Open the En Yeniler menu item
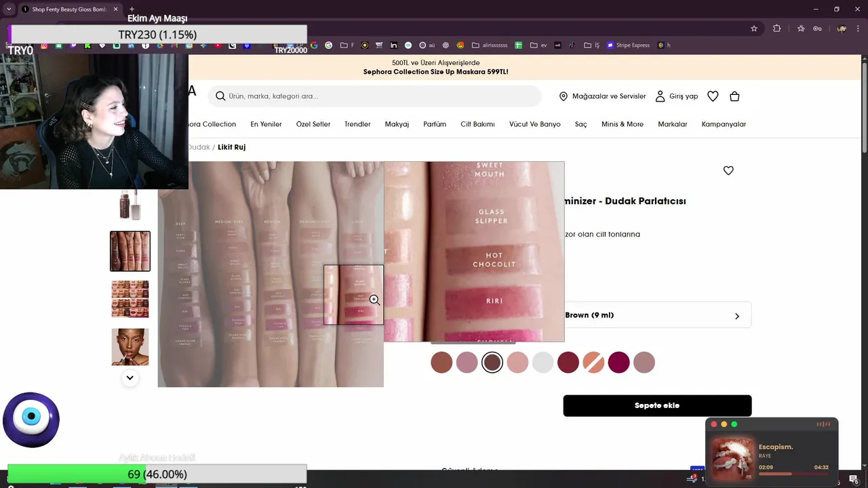Screen dimensions: 868x488 pyautogui.click(x=266, y=125)
